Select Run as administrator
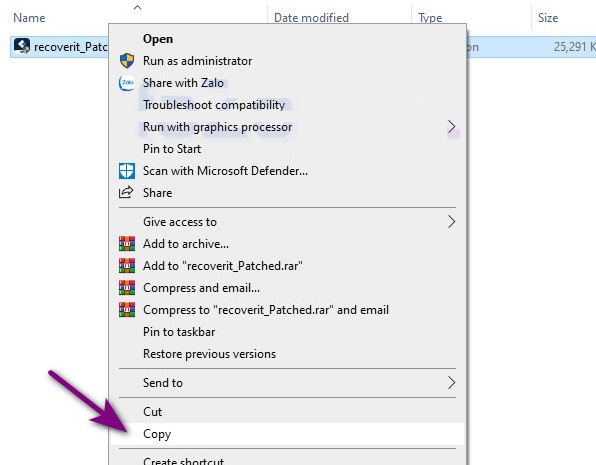 pos(288,61)
